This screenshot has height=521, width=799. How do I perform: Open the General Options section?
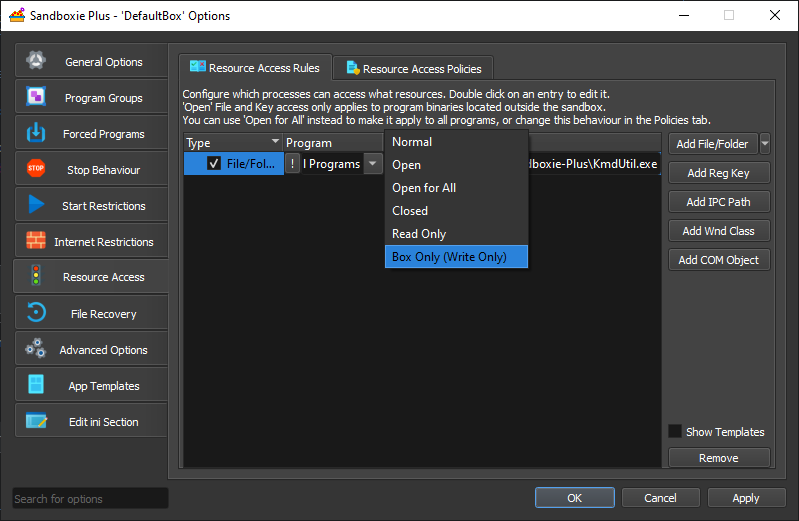pyautogui.click(x=91, y=62)
